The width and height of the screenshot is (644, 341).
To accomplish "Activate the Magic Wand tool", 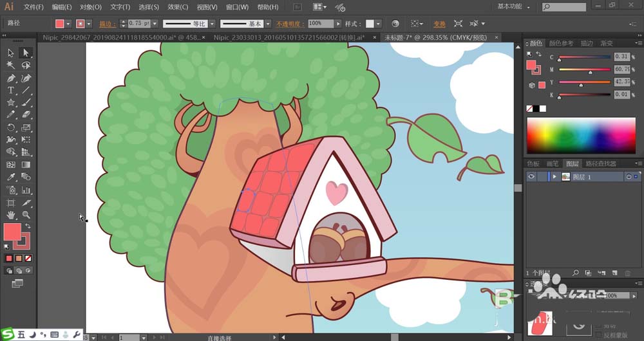I will (11, 65).
